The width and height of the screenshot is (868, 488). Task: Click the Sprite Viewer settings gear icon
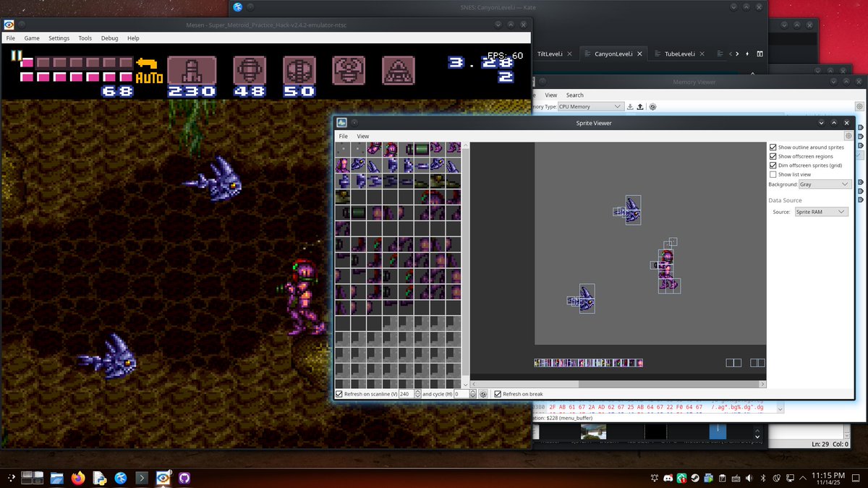coord(848,136)
